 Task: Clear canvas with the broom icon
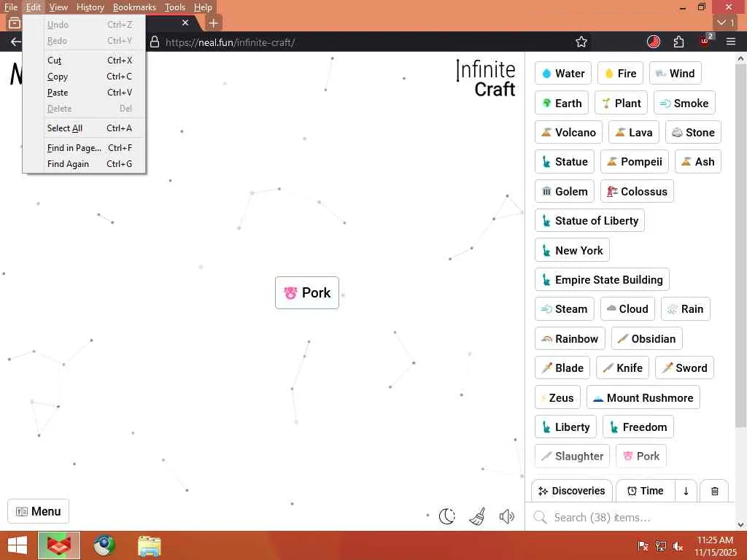[x=477, y=516]
